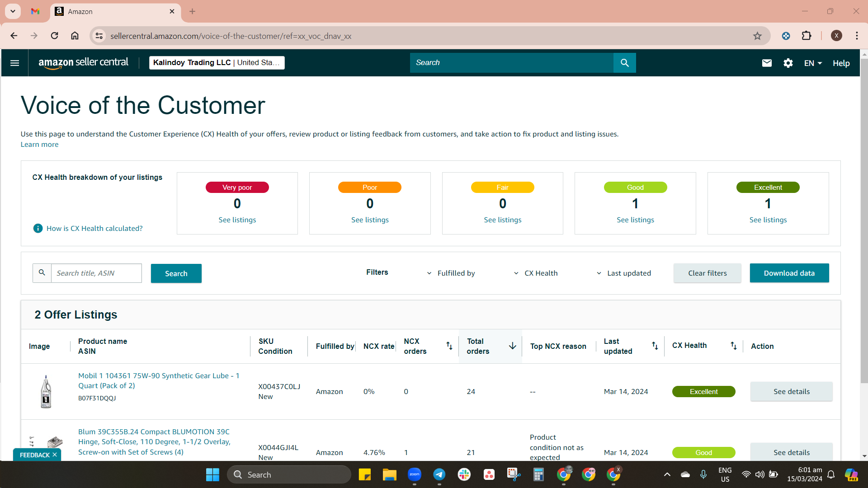The width and height of the screenshot is (868, 488).
Task: Click the Learn more link
Action: [39, 144]
